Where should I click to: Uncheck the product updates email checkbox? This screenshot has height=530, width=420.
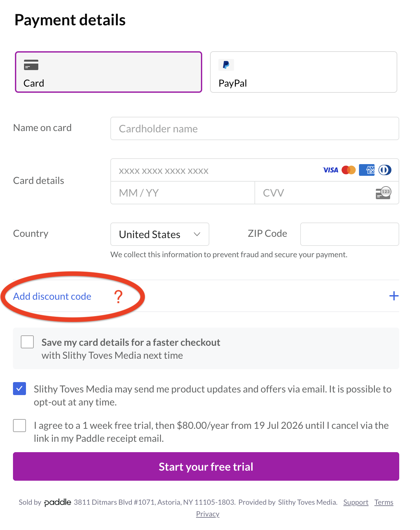coord(19,389)
